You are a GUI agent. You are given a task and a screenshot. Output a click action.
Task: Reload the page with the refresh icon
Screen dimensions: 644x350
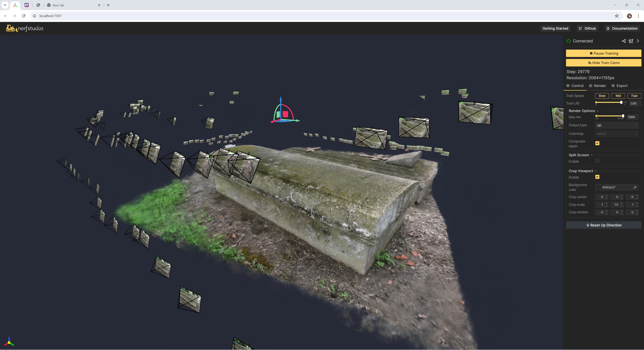click(x=24, y=16)
